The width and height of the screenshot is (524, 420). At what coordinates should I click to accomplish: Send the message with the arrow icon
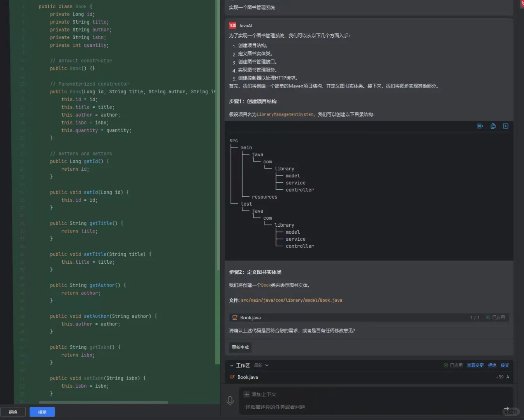coord(506,408)
